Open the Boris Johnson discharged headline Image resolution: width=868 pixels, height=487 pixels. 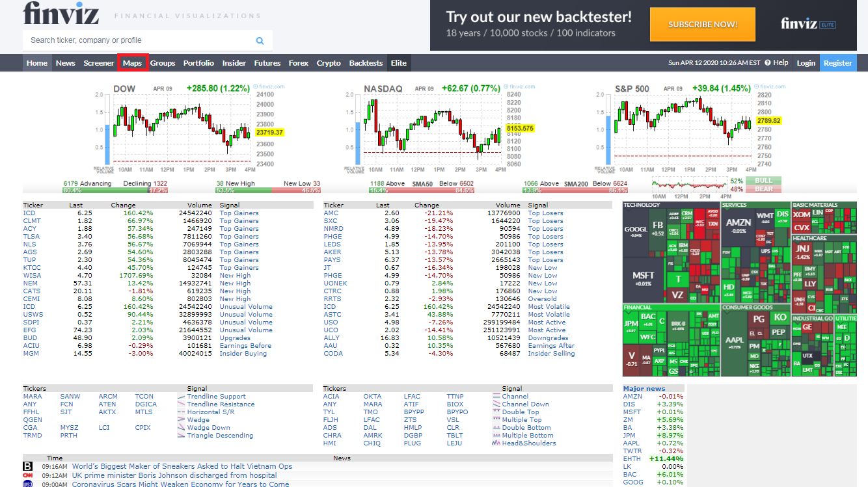(174, 475)
